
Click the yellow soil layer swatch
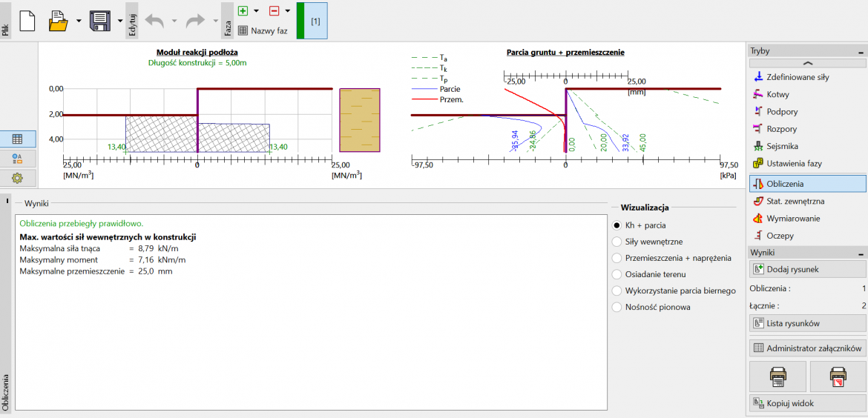click(x=360, y=120)
